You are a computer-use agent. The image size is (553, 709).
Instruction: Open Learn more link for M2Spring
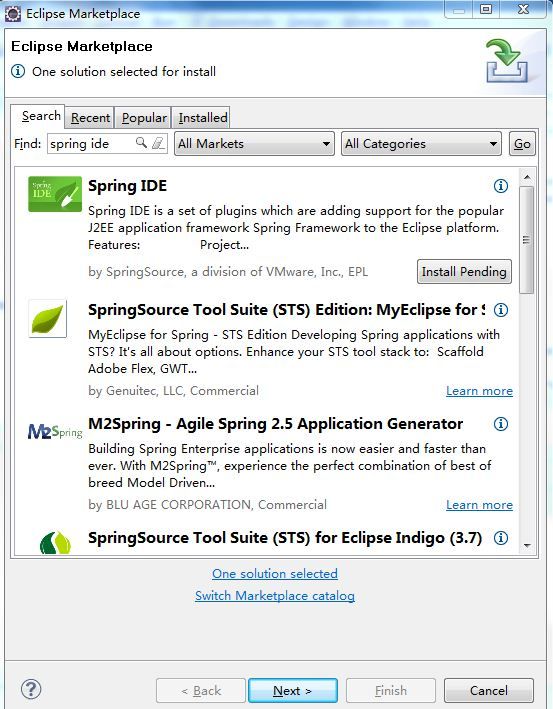coord(479,505)
